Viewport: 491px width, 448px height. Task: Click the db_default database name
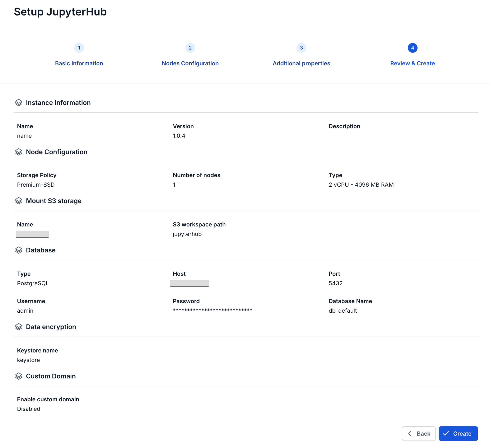click(343, 311)
